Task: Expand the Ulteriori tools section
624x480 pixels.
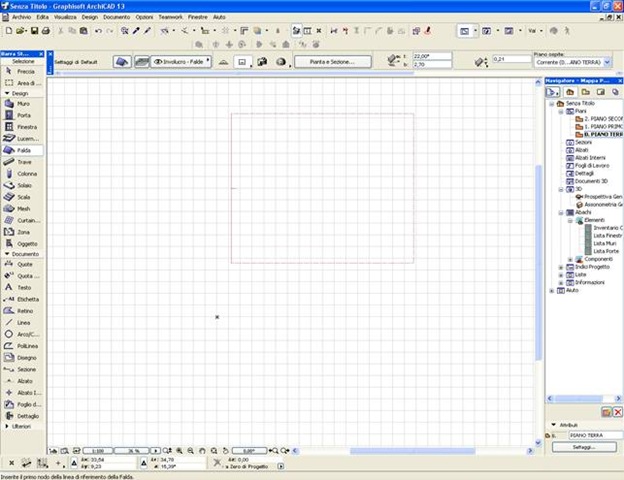Action: click(x=7, y=426)
